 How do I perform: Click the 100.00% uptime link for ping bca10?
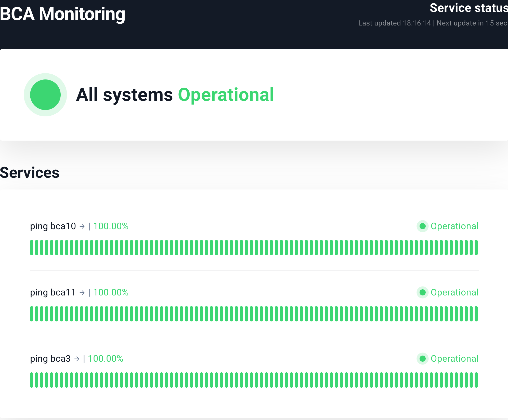(111, 226)
